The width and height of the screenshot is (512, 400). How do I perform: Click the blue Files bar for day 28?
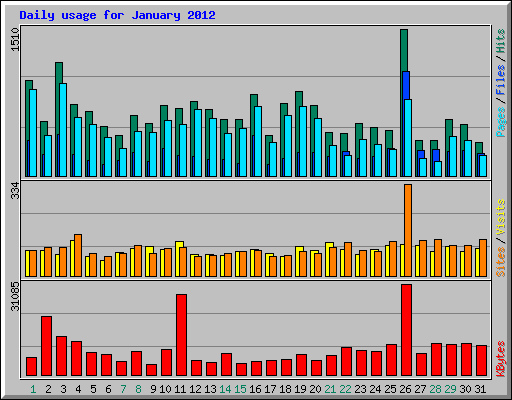point(436,155)
